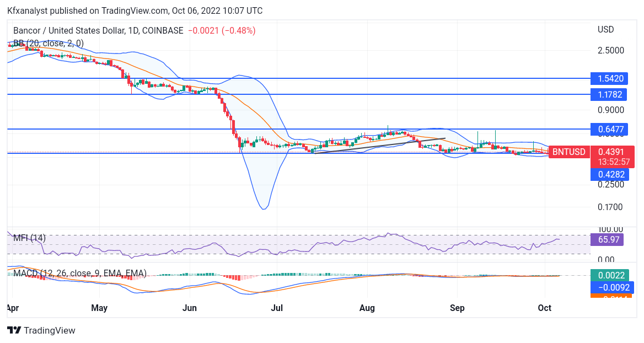644x343 pixels.
Task: Click the MFI 100.00 scale label
Action: (x=611, y=229)
